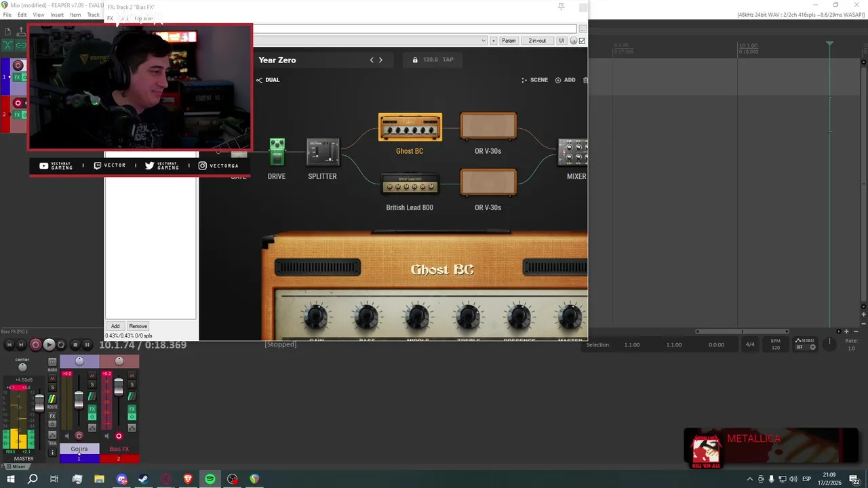The image size is (868, 488).
Task: Solo the Bias FX mixer track
Action: (x=132, y=384)
